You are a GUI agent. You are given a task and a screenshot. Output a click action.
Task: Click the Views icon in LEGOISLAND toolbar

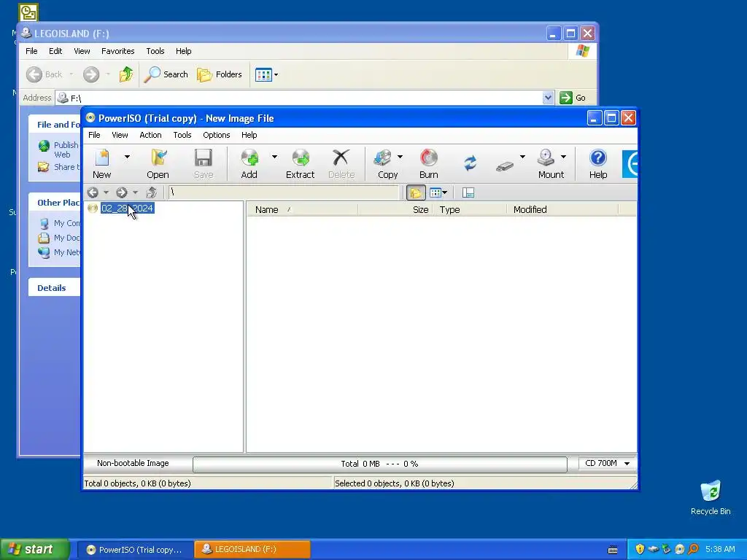pos(263,74)
